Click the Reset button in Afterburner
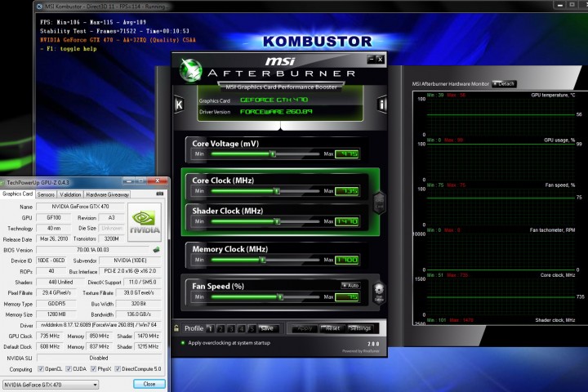The width and height of the screenshot is (588, 392). (332, 328)
